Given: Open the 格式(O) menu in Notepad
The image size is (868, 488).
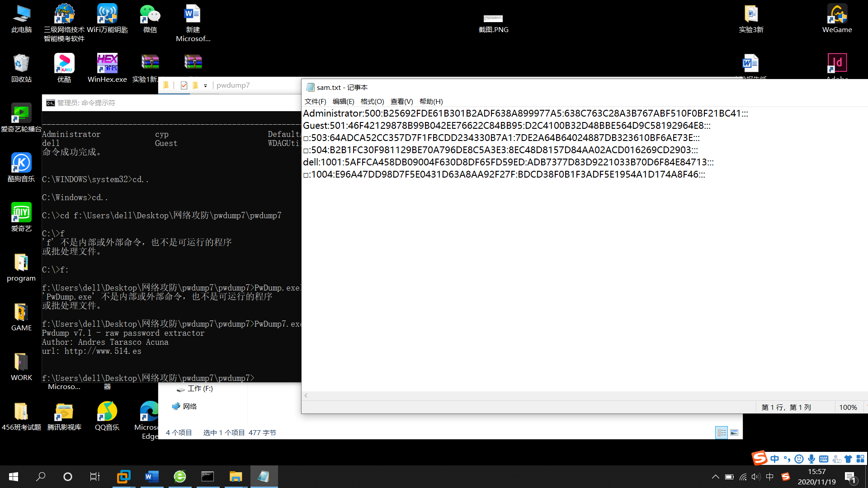Looking at the screenshot, I should click(372, 102).
